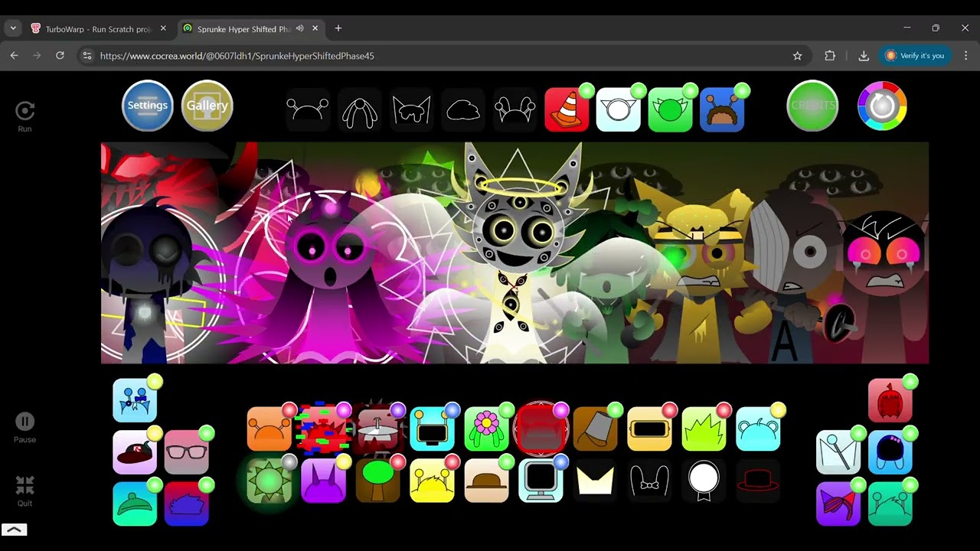Quit fullscreen via the Quit button
Image resolution: width=980 pixels, height=551 pixels.
tap(24, 491)
